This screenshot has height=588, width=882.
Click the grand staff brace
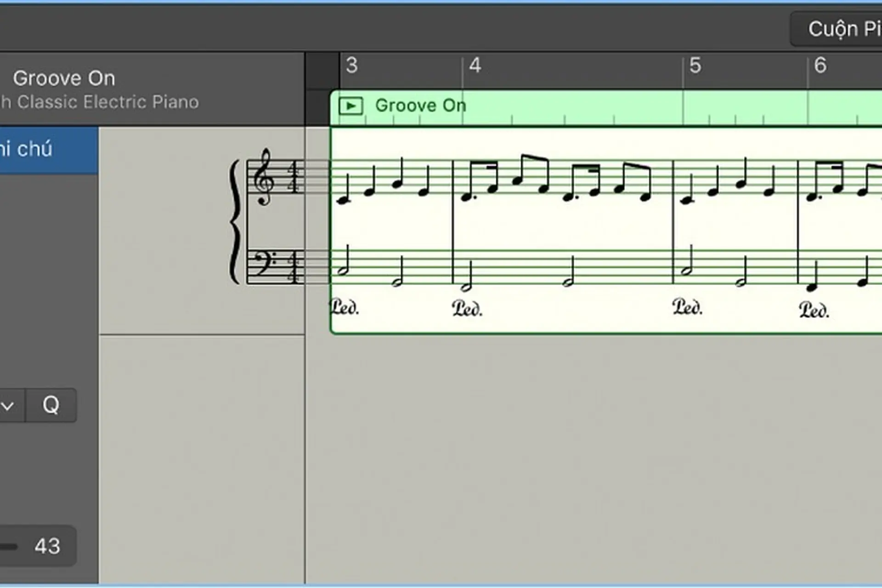(x=235, y=221)
